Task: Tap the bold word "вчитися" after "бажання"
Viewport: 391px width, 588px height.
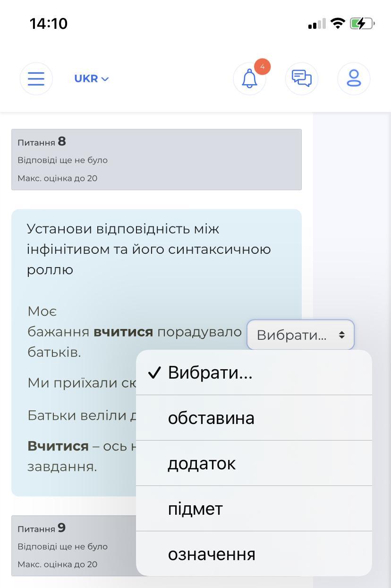Action: [123, 332]
